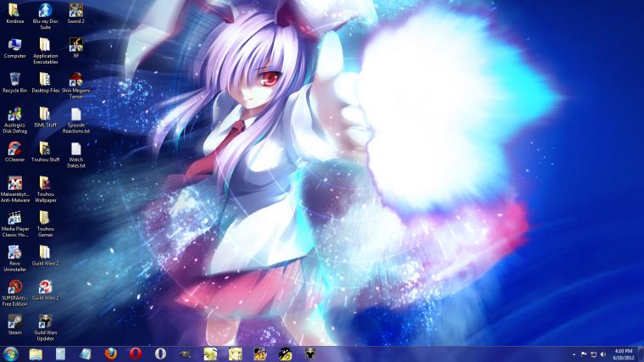Image resolution: width=644 pixels, height=362 pixels.
Task: Launch the red Guild Wars 2 game shortcut
Action: click(x=45, y=290)
